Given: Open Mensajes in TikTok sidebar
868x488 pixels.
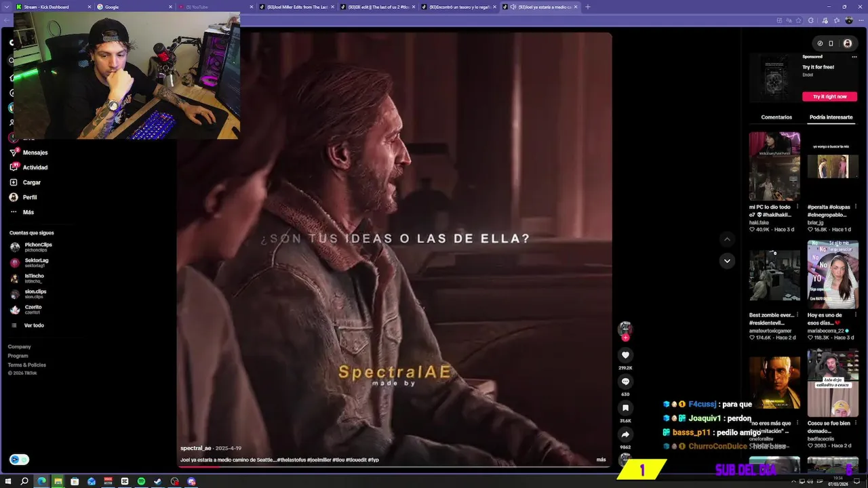Looking at the screenshot, I should [28, 152].
